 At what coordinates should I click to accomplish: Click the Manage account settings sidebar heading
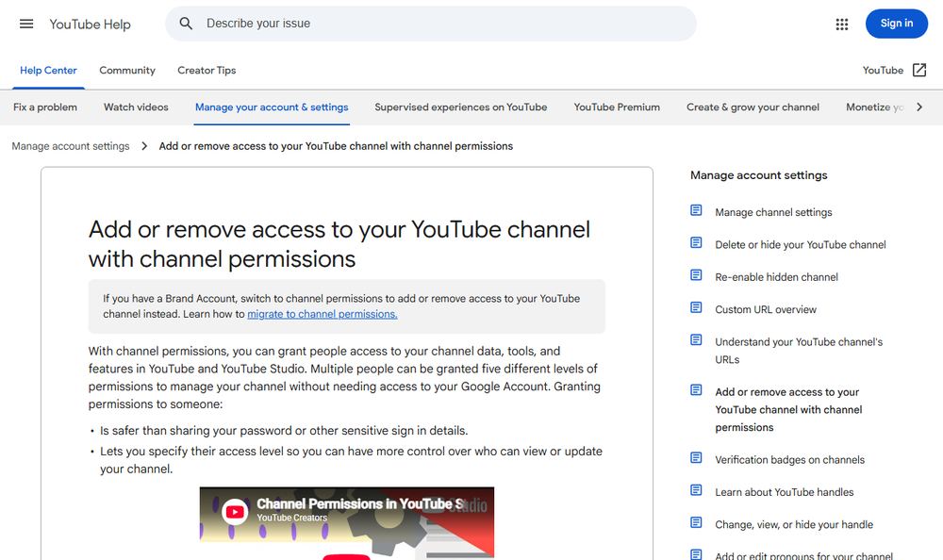click(x=758, y=175)
